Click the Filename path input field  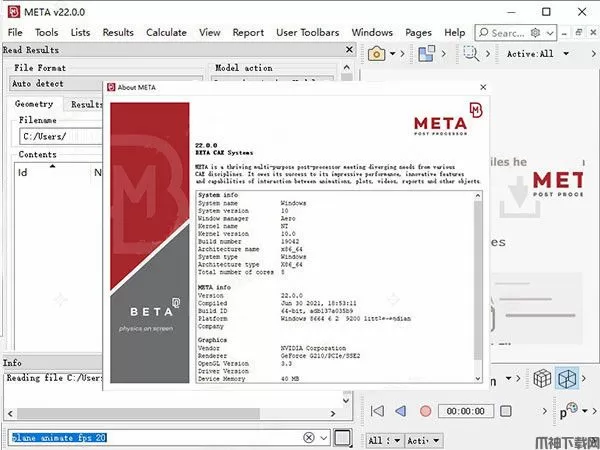(x=60, y=136)
